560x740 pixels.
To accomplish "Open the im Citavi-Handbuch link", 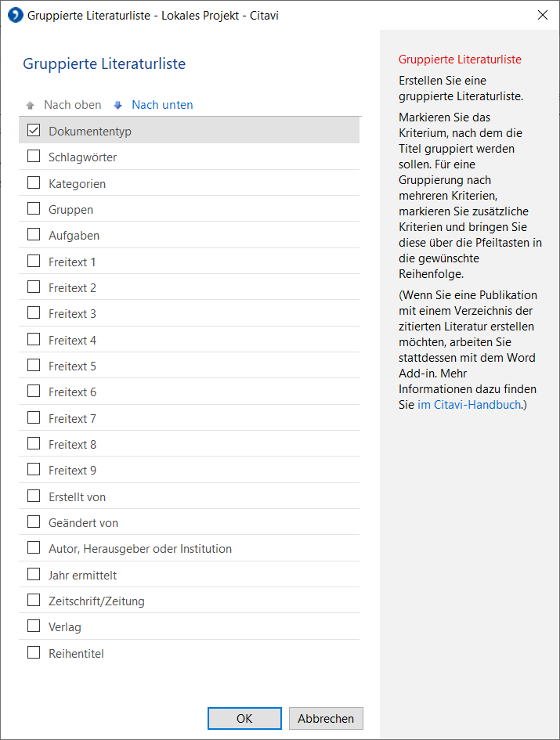I will 469,405.
